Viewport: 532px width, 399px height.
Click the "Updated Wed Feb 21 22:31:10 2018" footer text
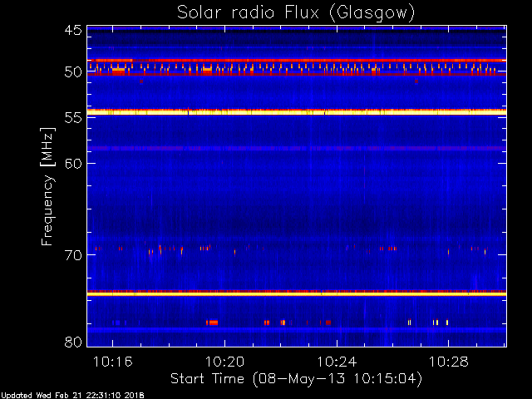72,396
